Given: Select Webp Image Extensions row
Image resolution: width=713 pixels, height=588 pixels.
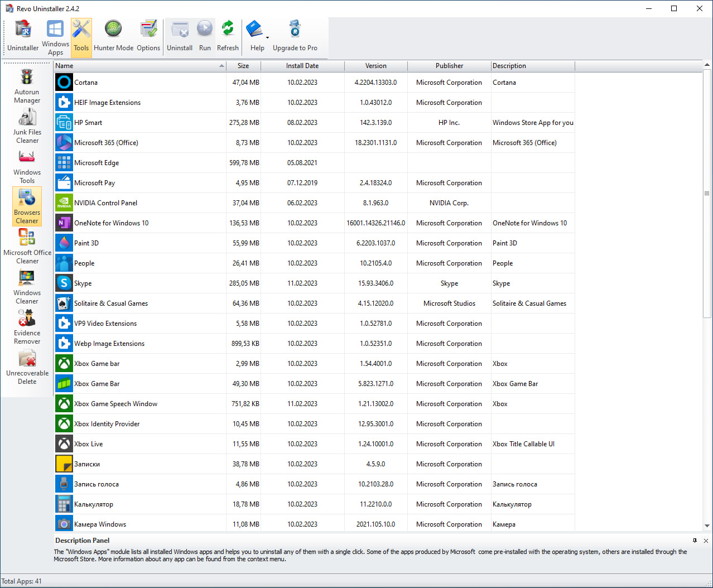Looking at the screenshot, I should (315, 344).
